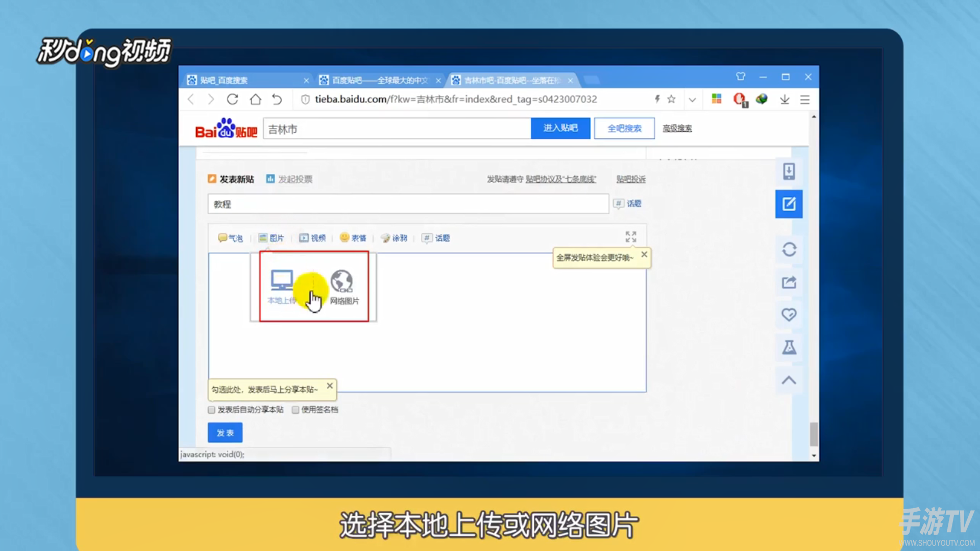
Task: Click the 涂鸦 doodle toolbar icon
Action: click(394, 238)
